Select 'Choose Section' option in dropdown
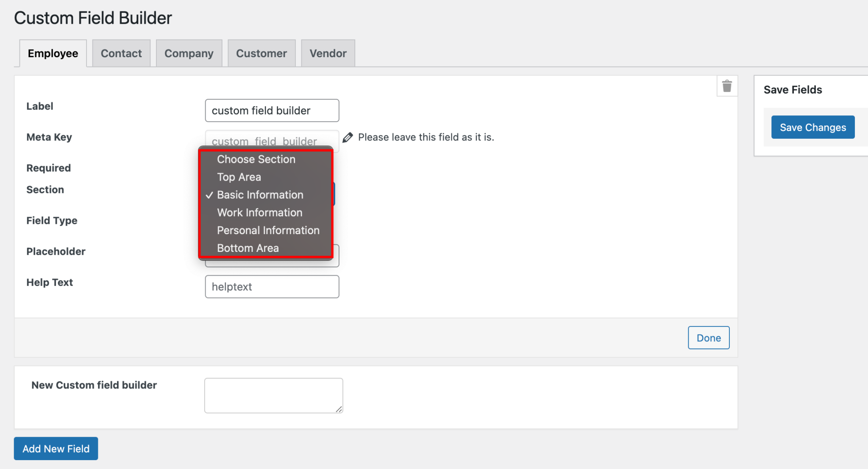 click(266, 159)
